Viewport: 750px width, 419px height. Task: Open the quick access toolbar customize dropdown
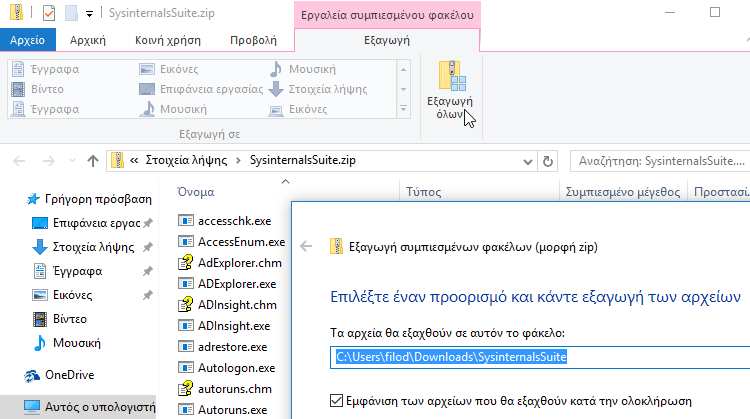click(89, 14)
